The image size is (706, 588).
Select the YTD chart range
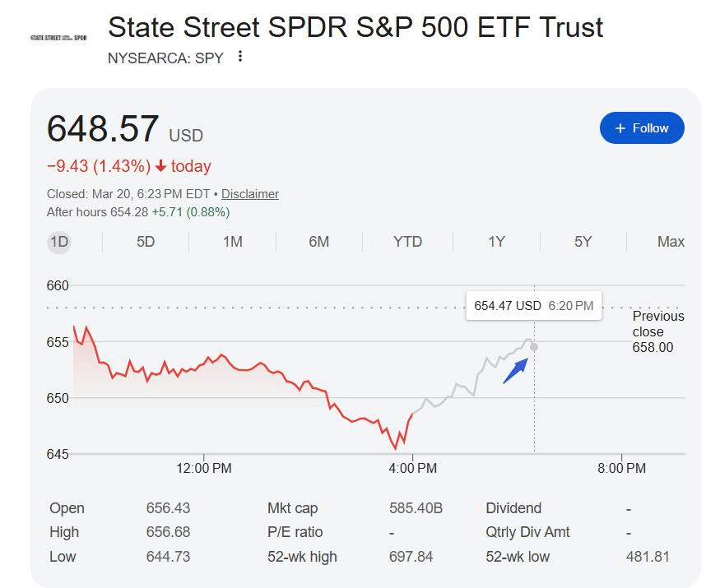click(407, 242)
